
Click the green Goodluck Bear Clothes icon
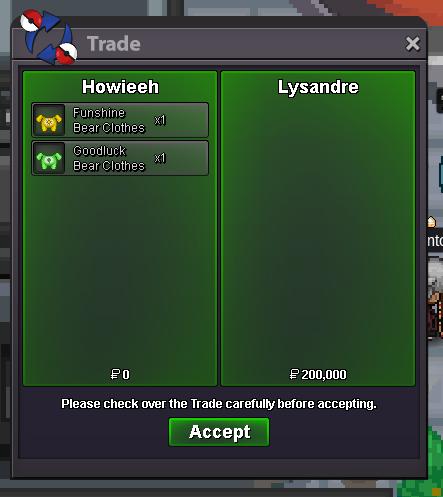(x=49, y=158)
